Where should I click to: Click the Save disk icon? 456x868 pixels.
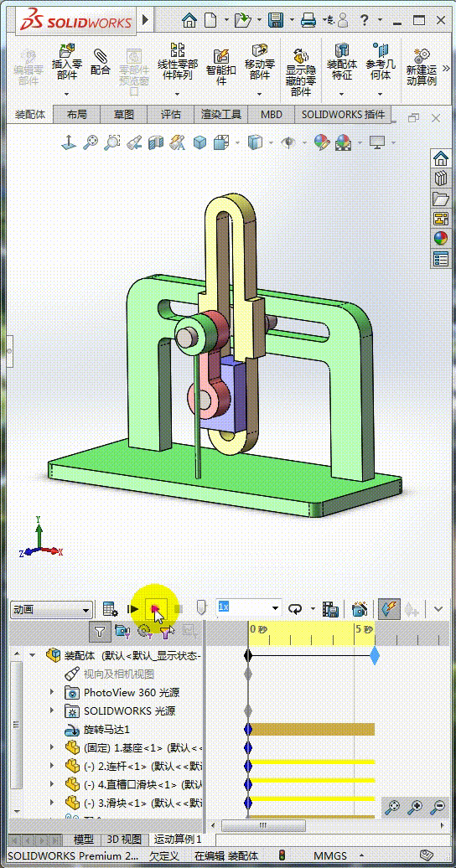[276, 21]
